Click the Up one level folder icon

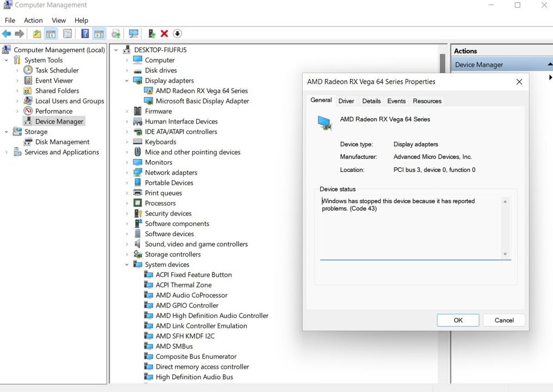[x=37, y=34]
